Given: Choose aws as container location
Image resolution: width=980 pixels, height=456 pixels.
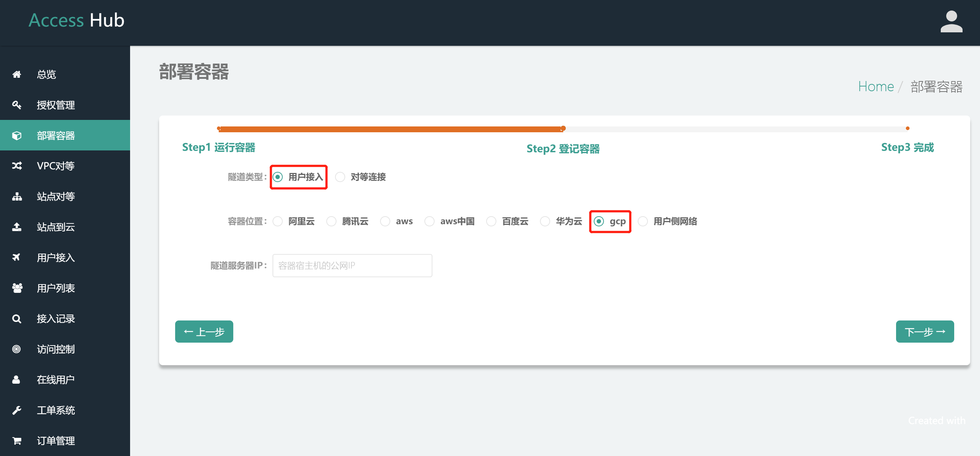Looking at the screenshot, I should point(385,221).
